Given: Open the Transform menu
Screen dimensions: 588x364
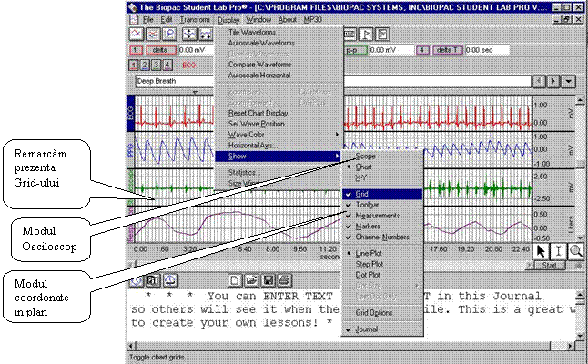Looking at the screenshot, I should pos(194,19).
